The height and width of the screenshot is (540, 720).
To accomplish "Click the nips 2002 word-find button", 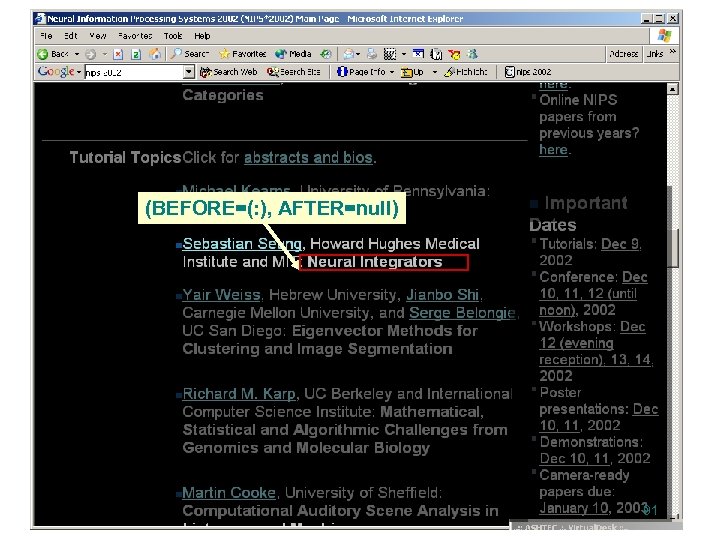I will click(x=528, y=72).
